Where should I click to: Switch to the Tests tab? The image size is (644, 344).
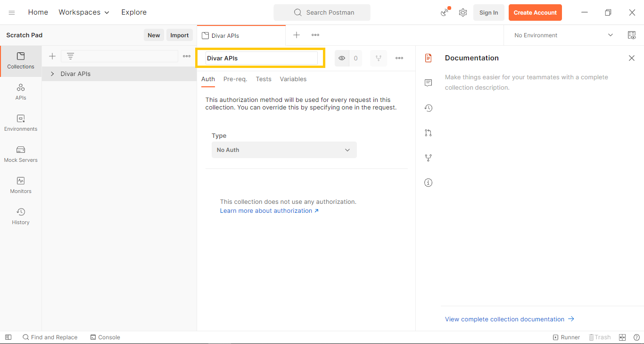pos(264,79)
